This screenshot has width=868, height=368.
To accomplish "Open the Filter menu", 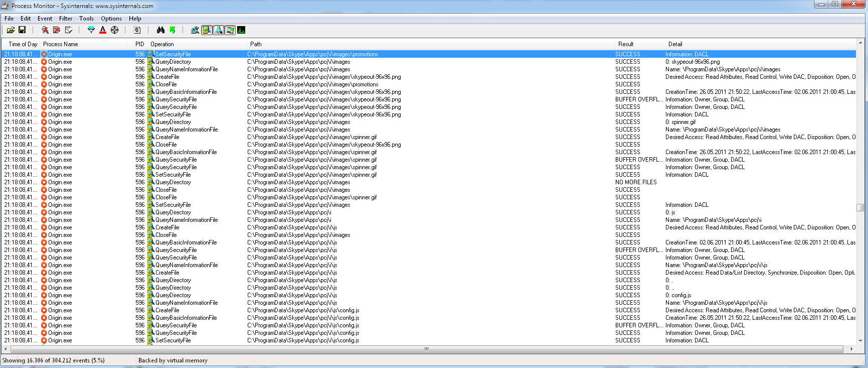I will click(66, 19).
